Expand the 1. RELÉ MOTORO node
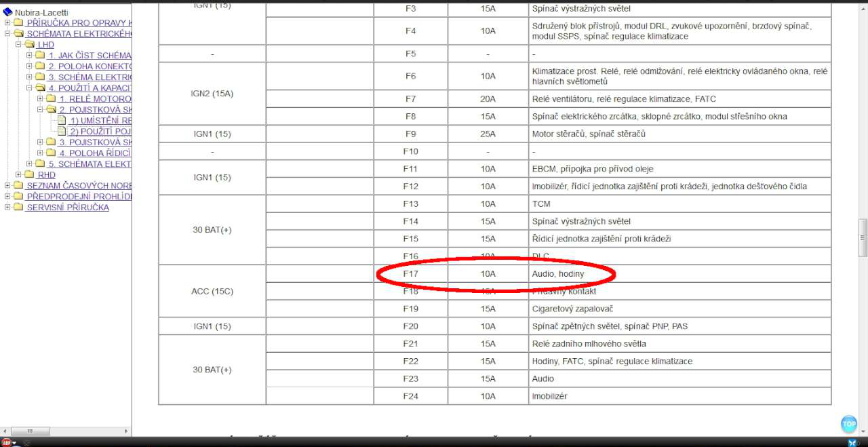 click(x=40, y=99)
